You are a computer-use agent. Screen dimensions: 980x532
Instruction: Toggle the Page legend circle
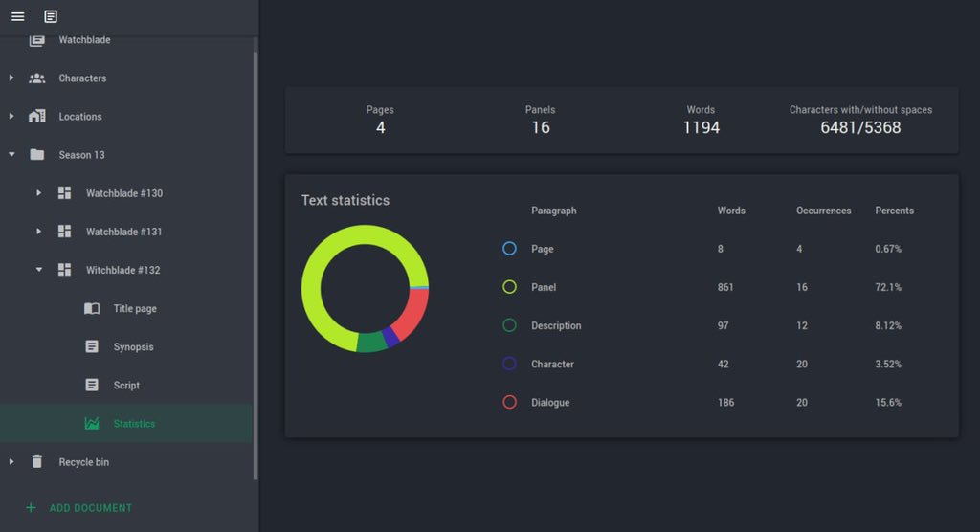(x=509, y=249)
